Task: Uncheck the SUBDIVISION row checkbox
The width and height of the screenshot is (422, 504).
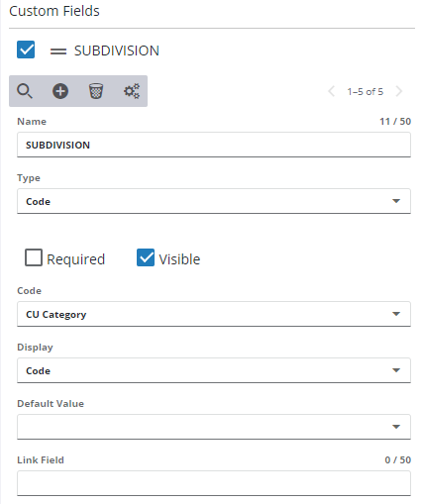Action: pos(26,50)
